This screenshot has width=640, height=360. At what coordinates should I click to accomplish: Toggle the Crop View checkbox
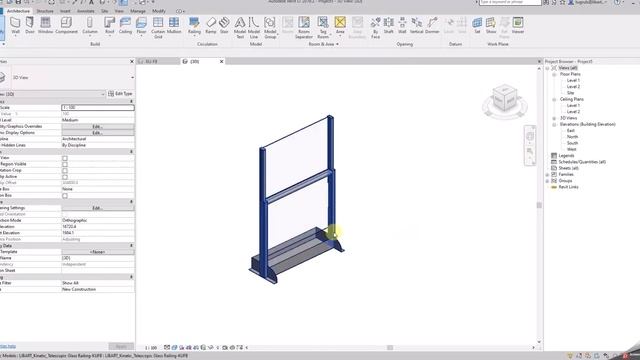pyautogui.click(x=65, y=158)
